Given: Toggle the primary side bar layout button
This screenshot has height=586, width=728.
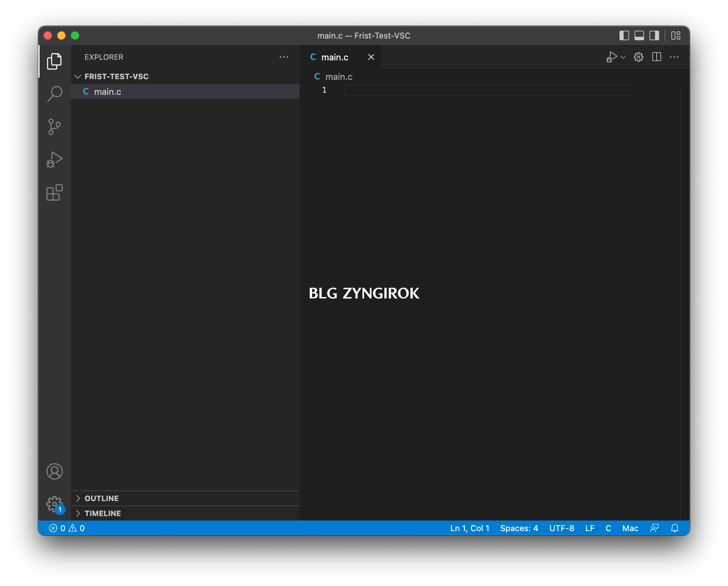Looking at the screenshot, I should [624, 35].
